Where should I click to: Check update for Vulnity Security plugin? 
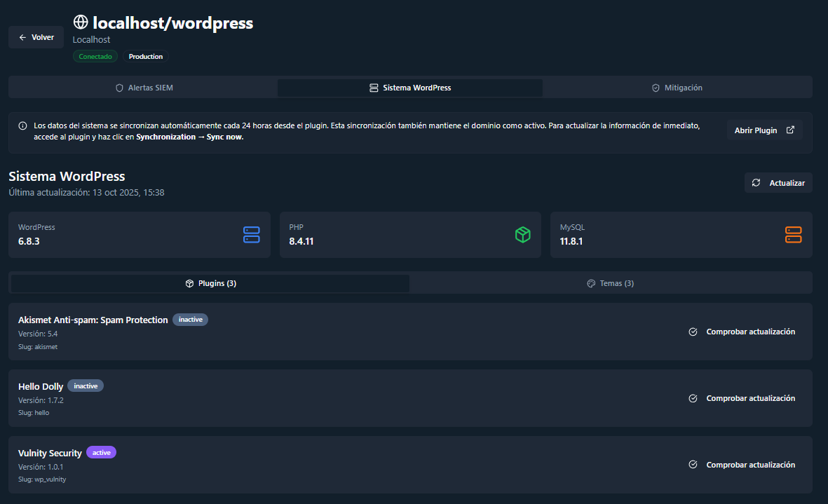pyautogui.click(x=742, y=465)
